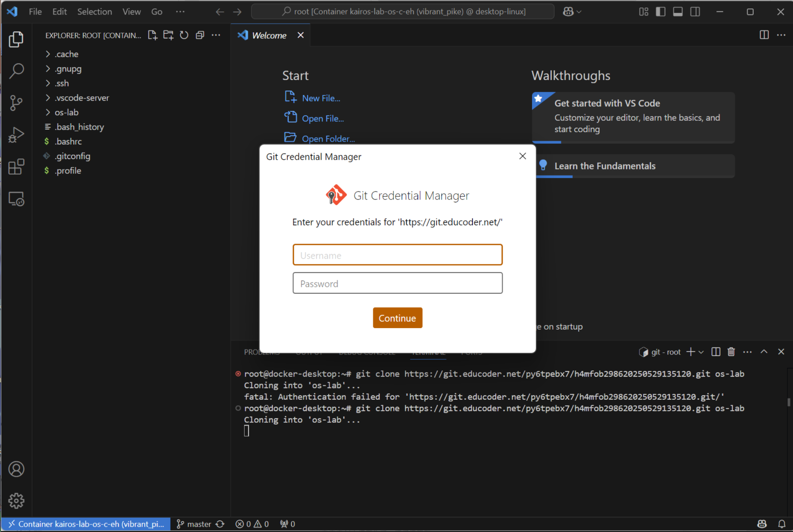
Task: Show more menus via ellipsis in menu bar
Action: 180,11
